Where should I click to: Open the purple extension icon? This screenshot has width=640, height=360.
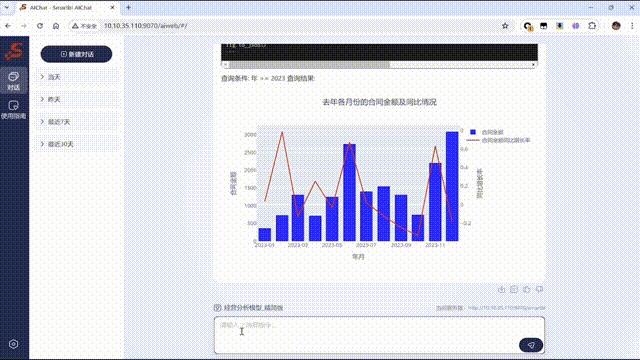[x=576, y=26]
